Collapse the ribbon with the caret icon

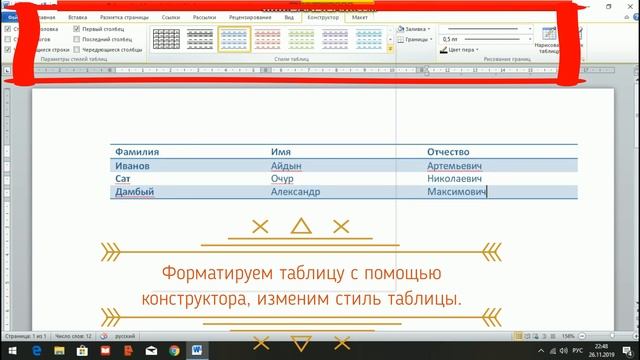click(627, 17)
